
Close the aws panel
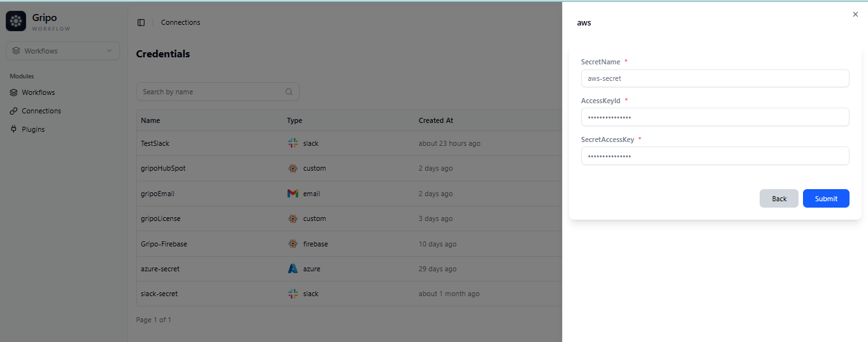855,14
